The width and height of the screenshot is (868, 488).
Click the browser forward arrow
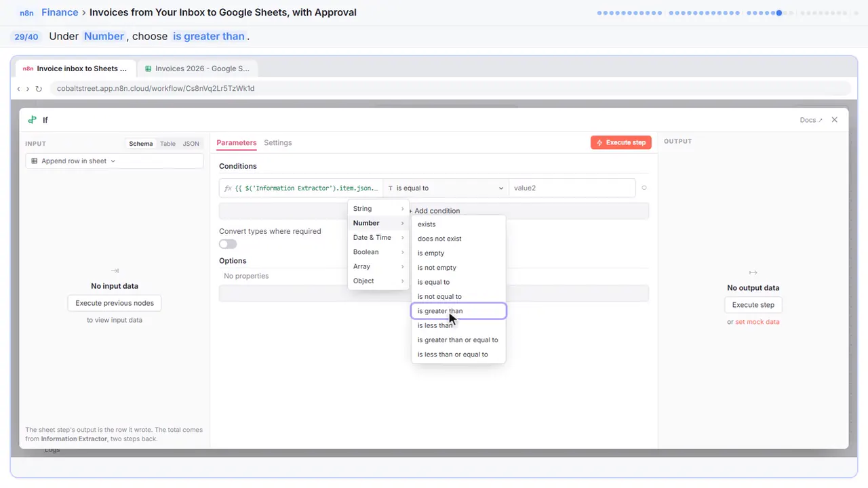[28, 89]
